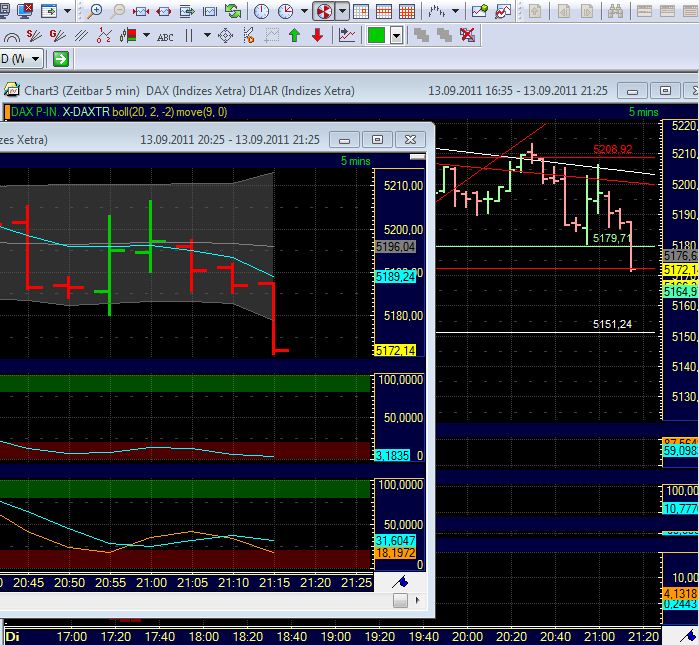Click the green up arrow marker

(x=294, y=35)
